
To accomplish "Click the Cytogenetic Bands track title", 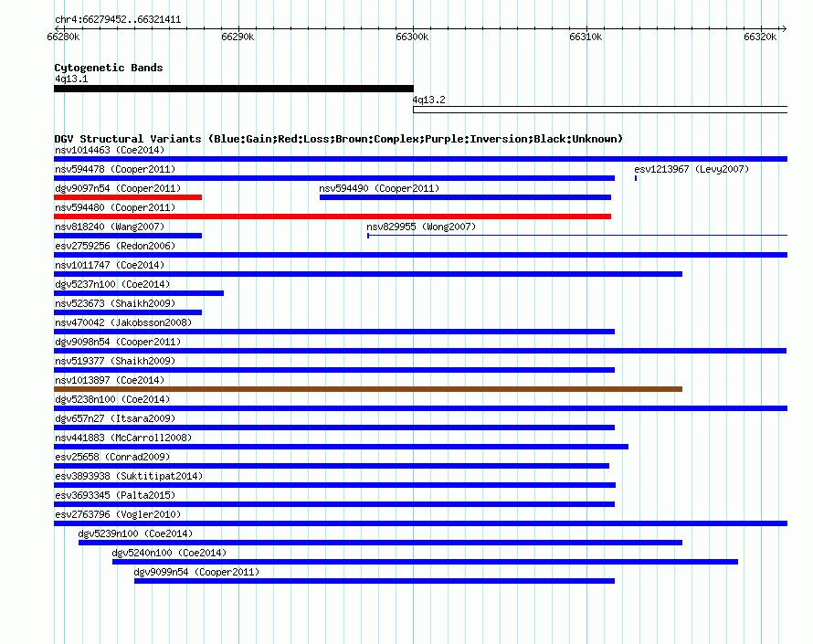I will click(x=109, y=68).
